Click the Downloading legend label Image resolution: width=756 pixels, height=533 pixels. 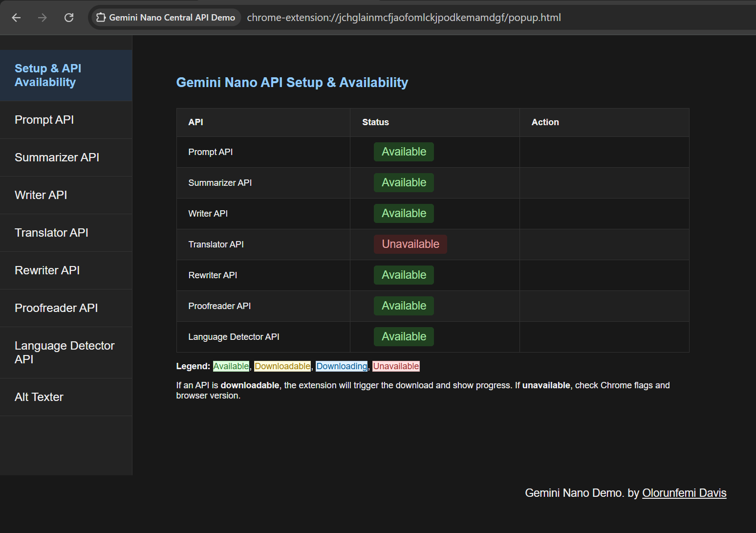[341, 366]
